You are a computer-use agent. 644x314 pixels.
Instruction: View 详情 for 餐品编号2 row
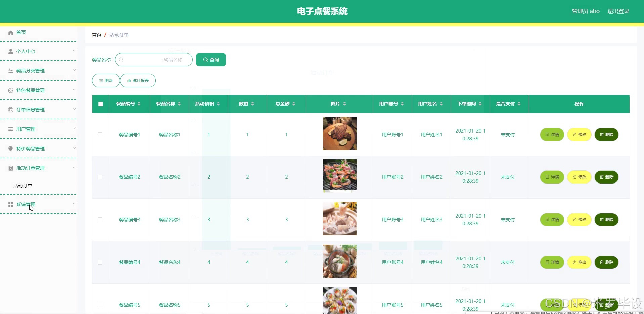tap(552, 177)
